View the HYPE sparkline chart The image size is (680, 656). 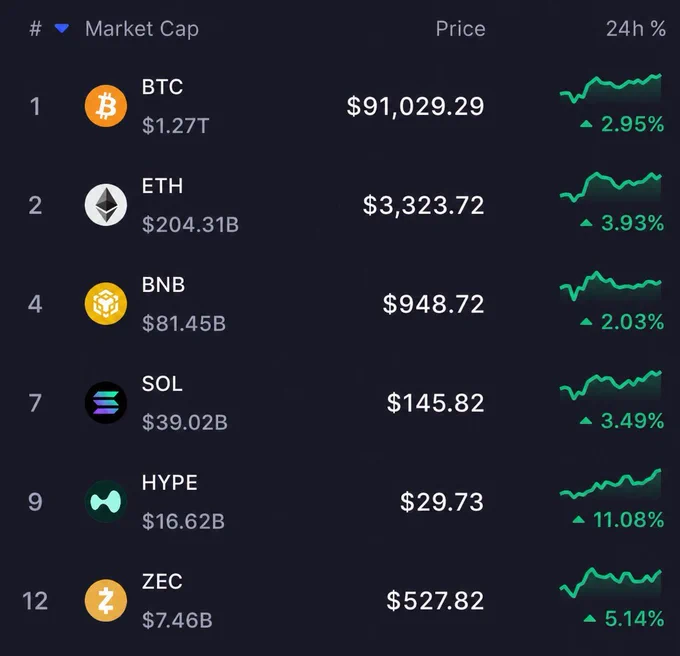point(611,484)
